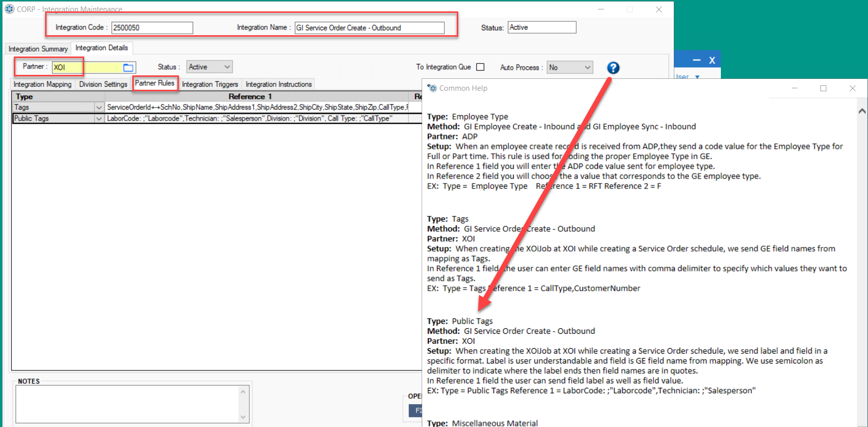The image size is (868, 427).
Task: Minimize the blue background window
Action: [x=697, y=61]
